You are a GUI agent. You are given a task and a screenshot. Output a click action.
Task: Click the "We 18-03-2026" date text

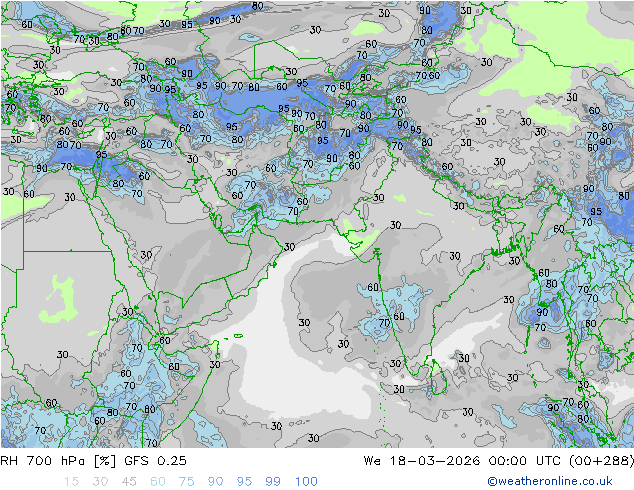click(x=422, y=461)
